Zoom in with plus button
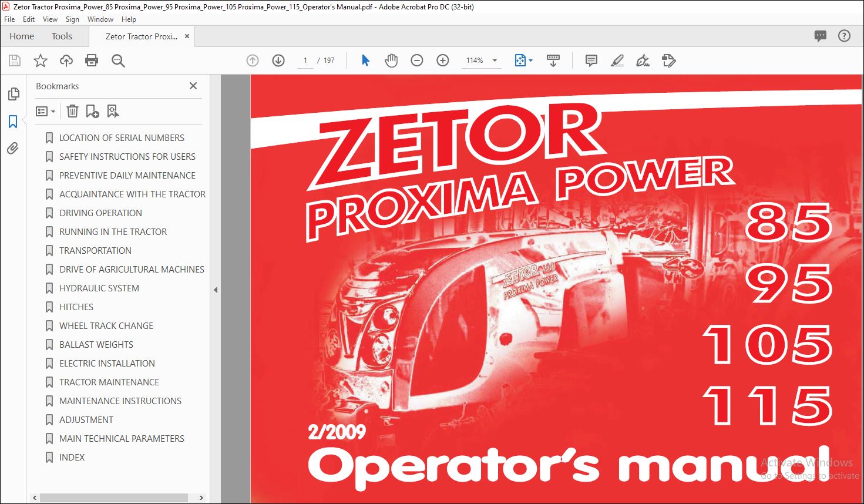The width and height of the screenshot is (864, 504). point(443,61)
